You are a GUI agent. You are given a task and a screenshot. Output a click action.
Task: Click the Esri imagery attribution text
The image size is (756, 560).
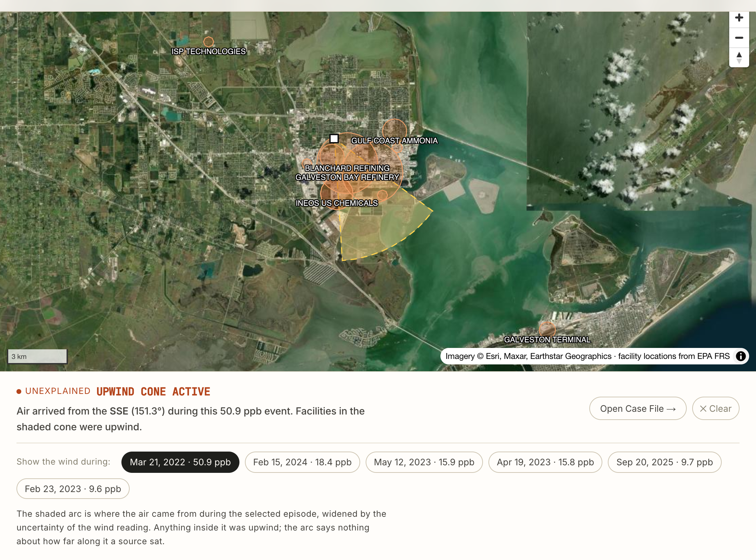pos(587,356)
